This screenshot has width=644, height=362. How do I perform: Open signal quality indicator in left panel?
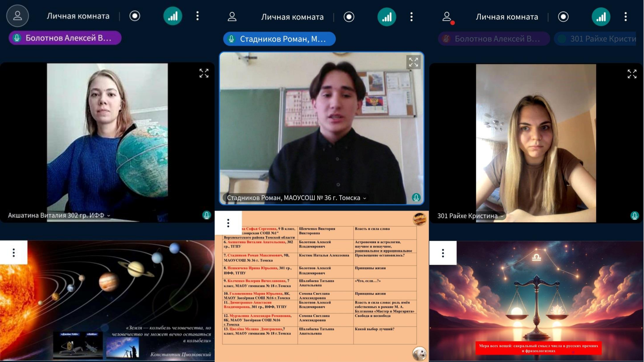click(173, 16)
